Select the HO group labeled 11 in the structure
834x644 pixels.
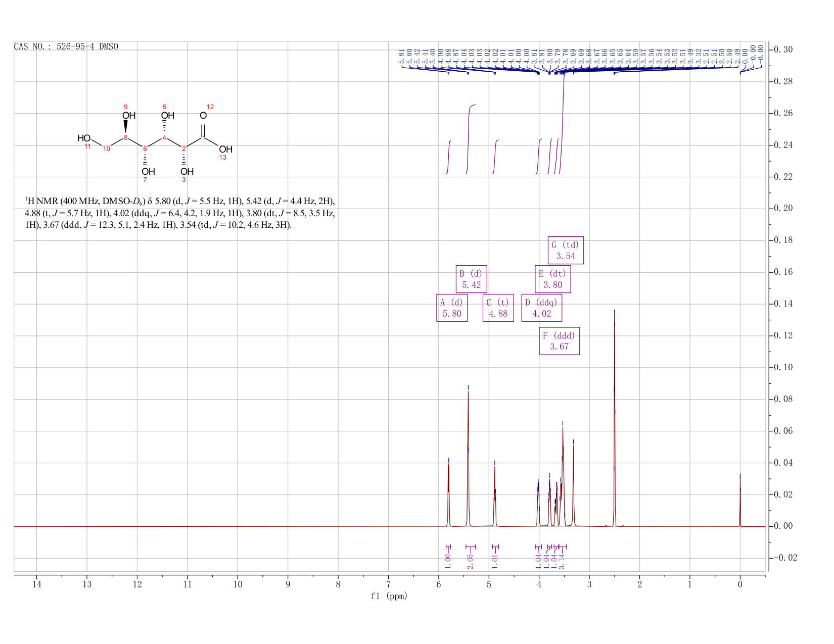[84, 138]
